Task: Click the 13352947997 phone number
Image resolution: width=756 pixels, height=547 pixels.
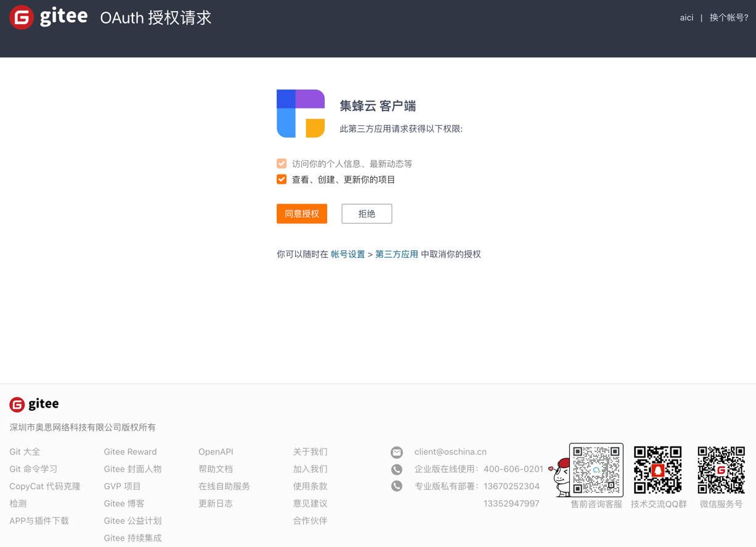Action: (511, 504)
